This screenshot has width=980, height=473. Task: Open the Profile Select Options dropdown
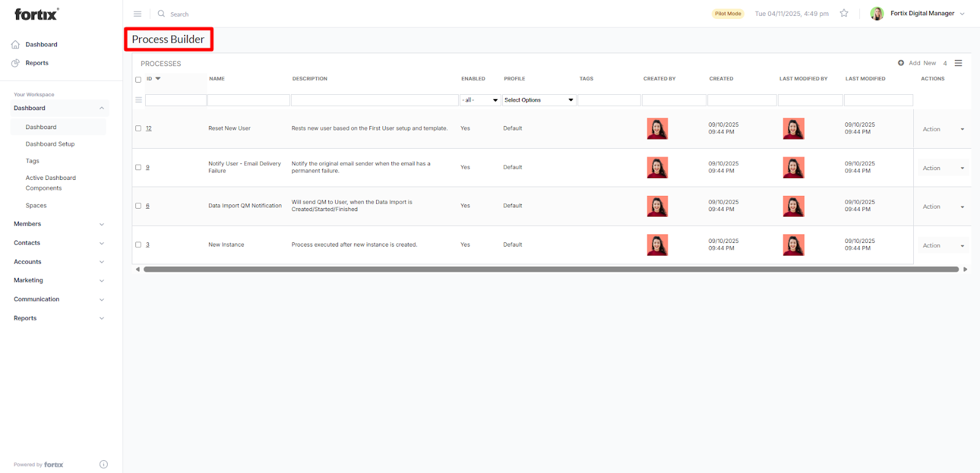pyautogui.click(x=538, y=100)
